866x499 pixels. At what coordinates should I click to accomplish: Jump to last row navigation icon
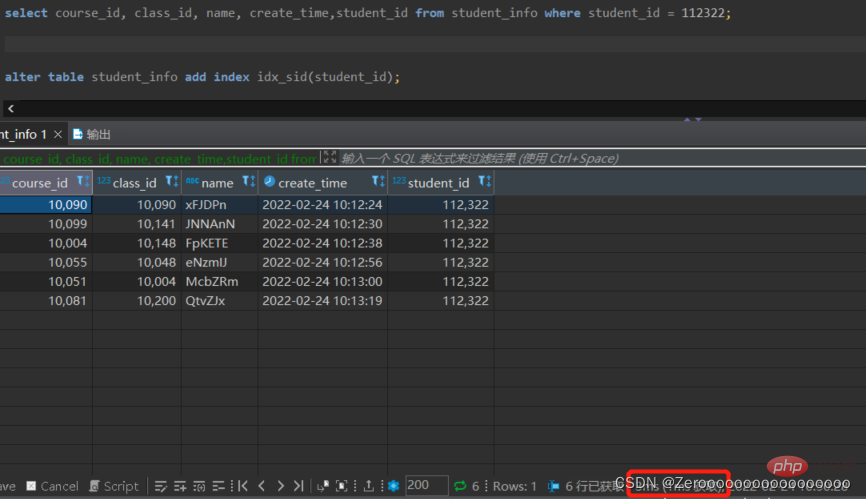[x=299, y=486]
